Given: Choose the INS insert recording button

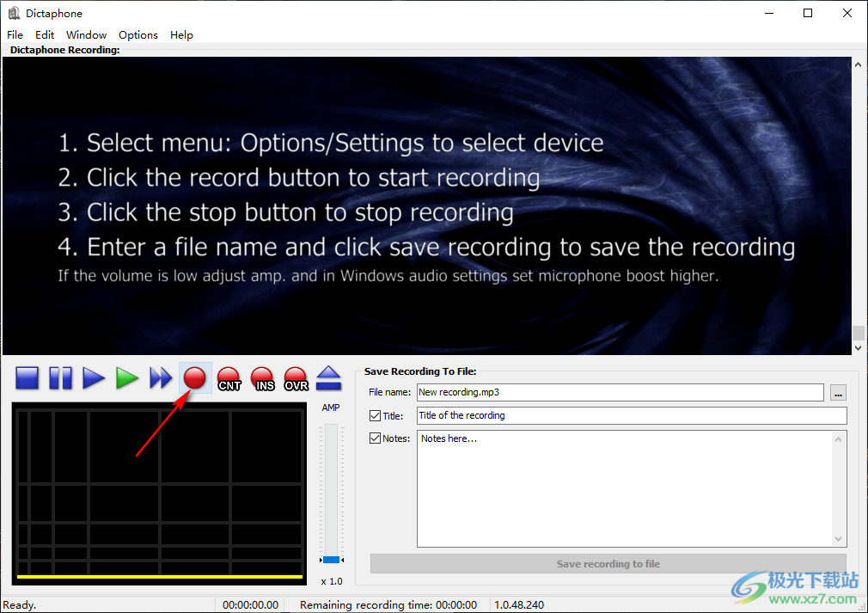Looking at the screenshot, I should pyautogui.click(x=263, y=378).
